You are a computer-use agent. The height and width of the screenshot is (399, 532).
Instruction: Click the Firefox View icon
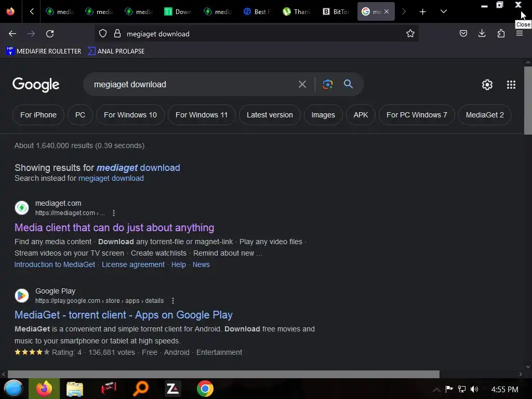coord(10,11)
